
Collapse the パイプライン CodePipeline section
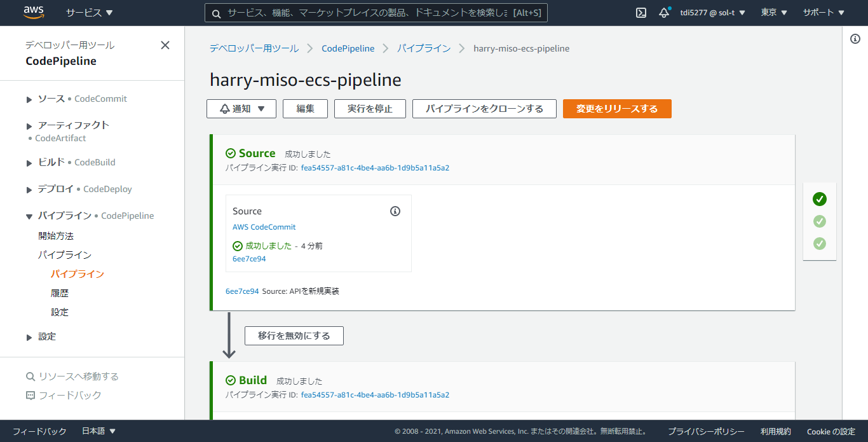click(x=29, y=216)
